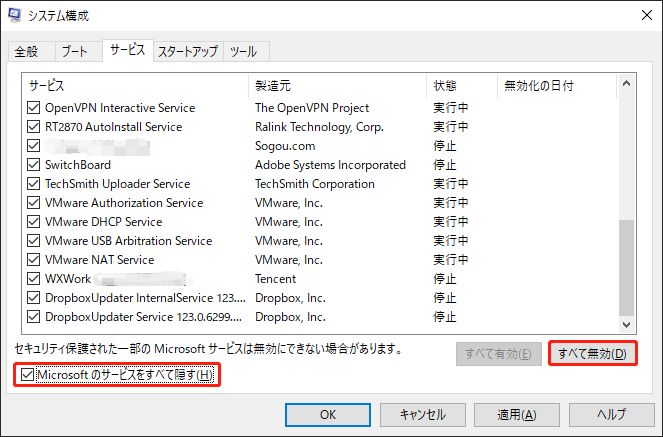Open the ツール tab
The width and height of the screenshot is (663, 437).
246,52
